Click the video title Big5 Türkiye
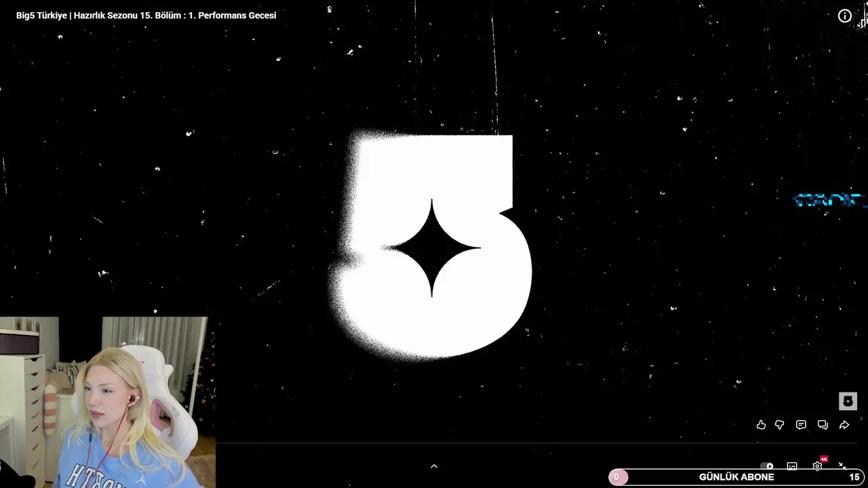The width and height of the screenshot is (868, 488). click(x=146, y=15)
